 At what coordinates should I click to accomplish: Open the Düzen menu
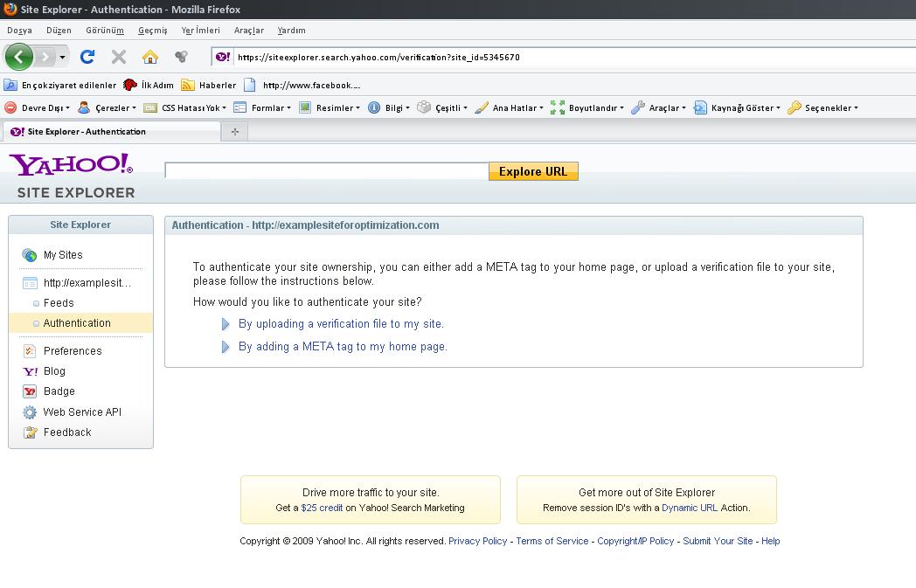59,31
